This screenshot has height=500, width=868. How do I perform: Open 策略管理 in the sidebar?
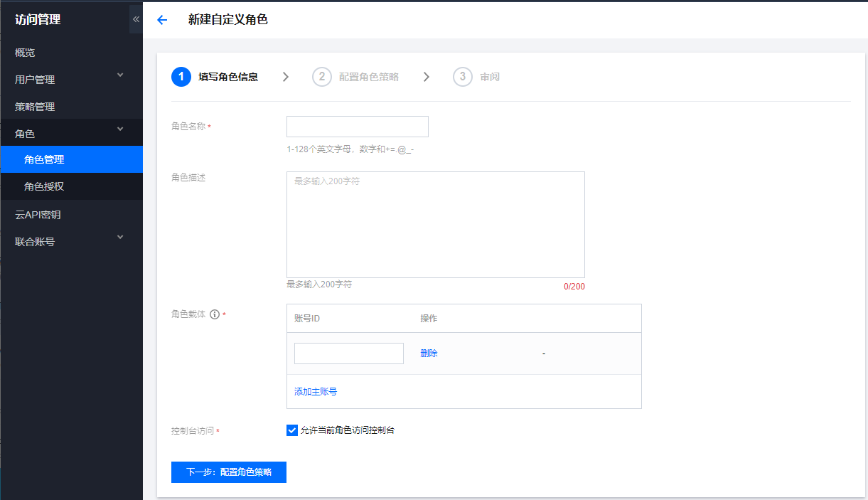point(35,107)
